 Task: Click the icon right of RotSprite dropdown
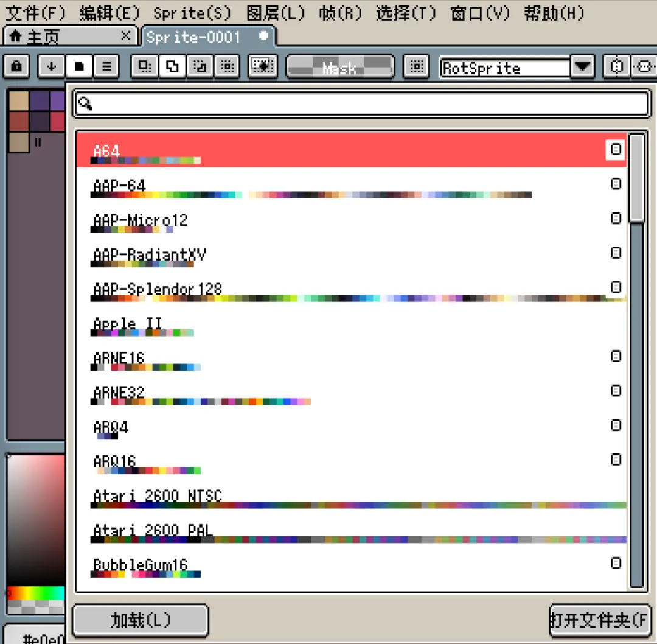[616, 66]
